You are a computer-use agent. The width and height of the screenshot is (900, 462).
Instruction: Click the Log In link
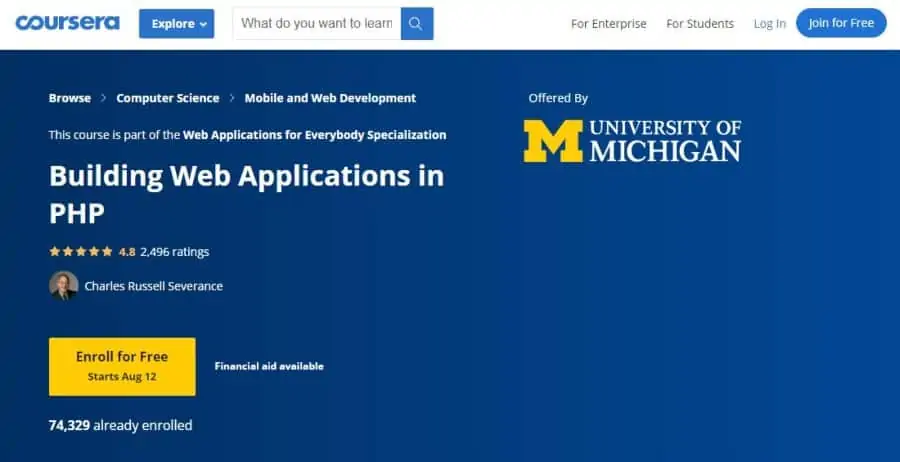point(769,24)
